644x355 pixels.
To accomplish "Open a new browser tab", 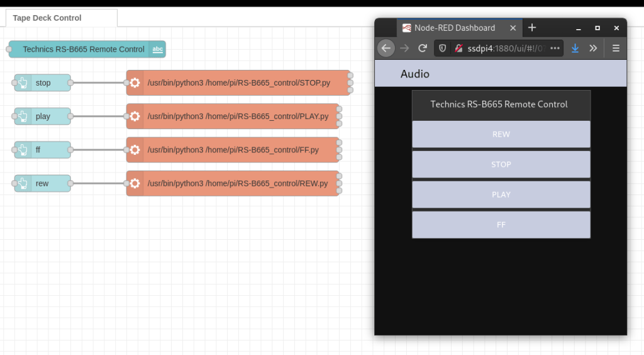I will (532, 28).
